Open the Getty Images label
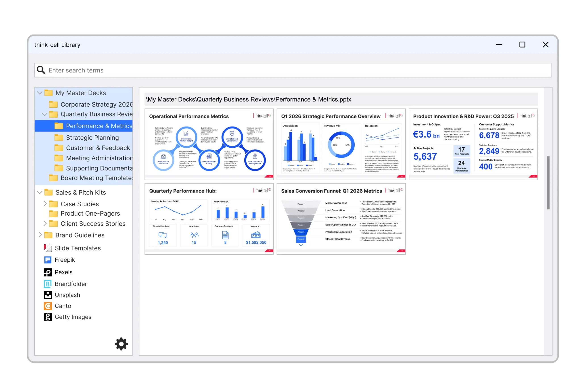The height and width of the screenshot is (392, 586). [73, 317]
